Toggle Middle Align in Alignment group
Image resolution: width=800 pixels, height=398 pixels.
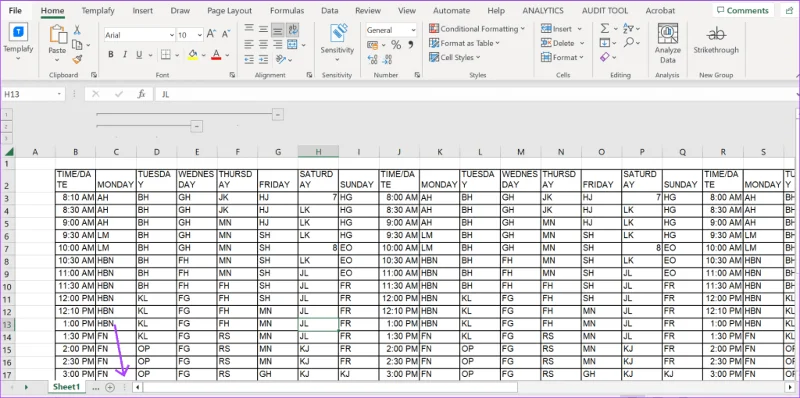click(x=263, y=30)
